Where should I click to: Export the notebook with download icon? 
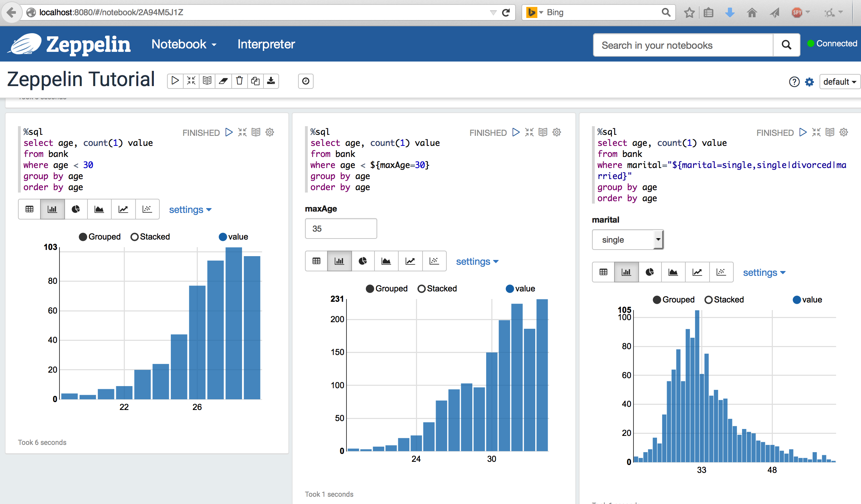click(x=271, y=81)
